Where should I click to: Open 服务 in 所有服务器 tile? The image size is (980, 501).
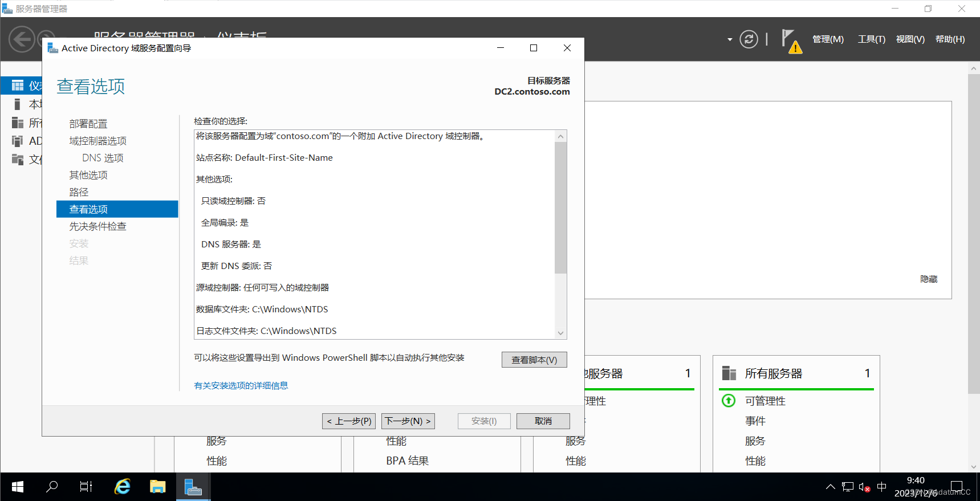point(755,441)
